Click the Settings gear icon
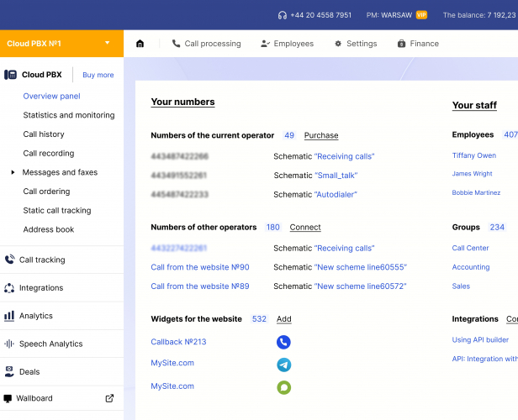This screenshot has height=420, width=518. (338, 44)
